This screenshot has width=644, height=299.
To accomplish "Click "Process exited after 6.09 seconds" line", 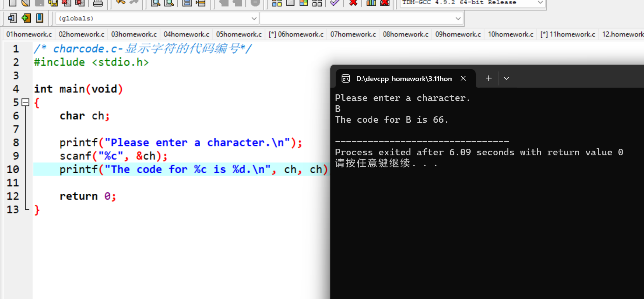I will tap(479, 152).
